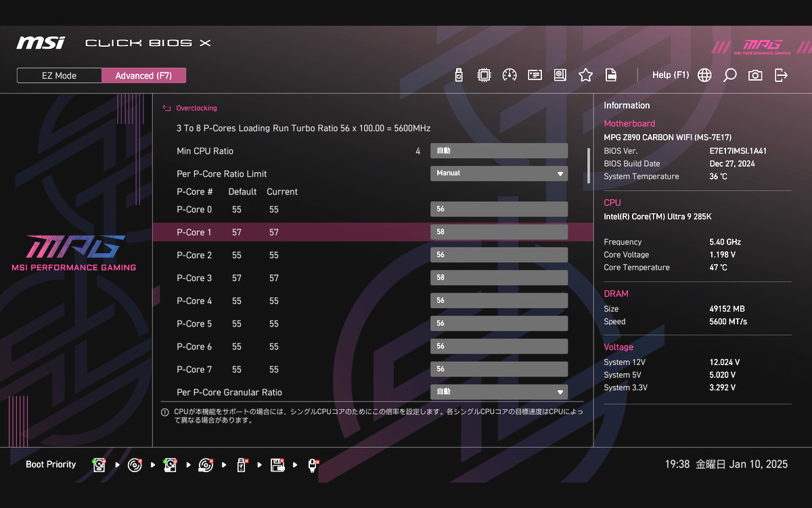
Task: Open Help (F1)
Action: pos(671,75)
